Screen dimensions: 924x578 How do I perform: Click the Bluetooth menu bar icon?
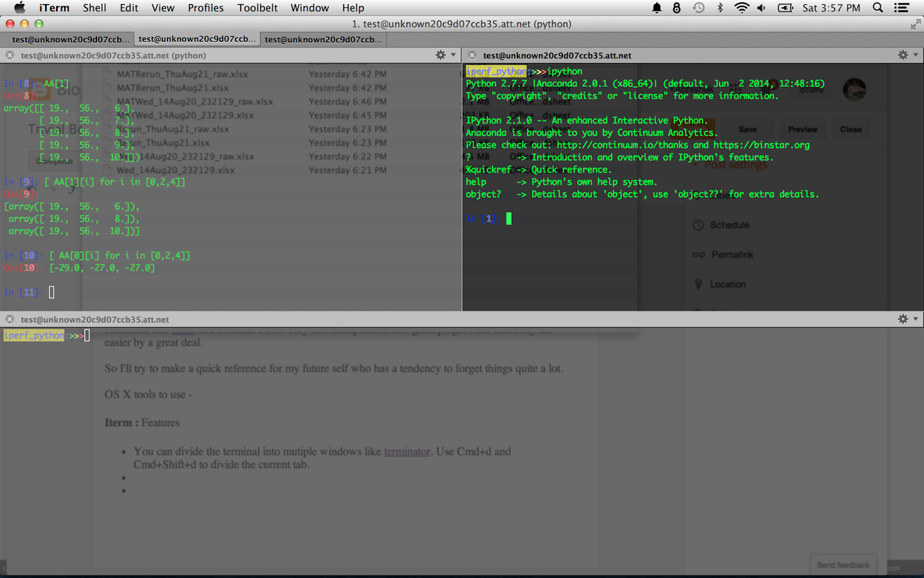click(x=720, y=8)
